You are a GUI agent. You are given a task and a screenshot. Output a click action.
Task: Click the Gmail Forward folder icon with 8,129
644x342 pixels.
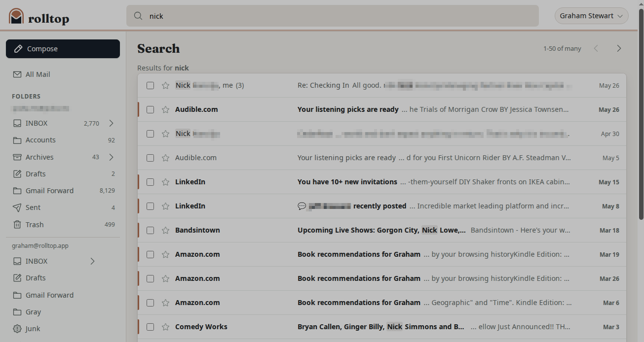[17, 191]
